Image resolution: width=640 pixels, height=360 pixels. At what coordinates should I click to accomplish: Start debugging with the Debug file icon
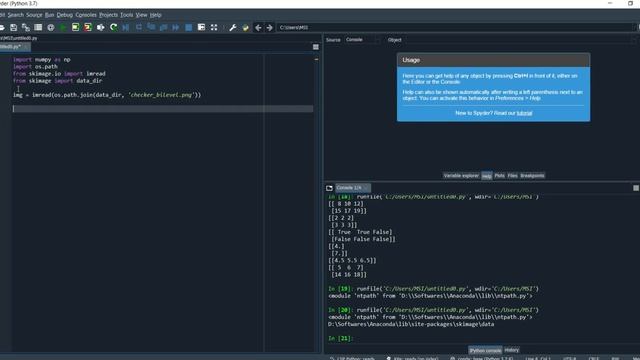point(126,27)
